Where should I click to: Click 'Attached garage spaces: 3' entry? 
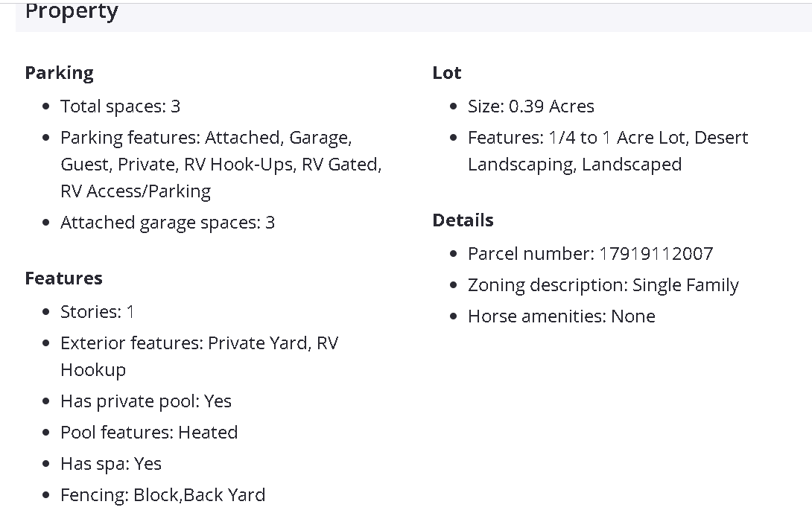pyautogui.click(x=168, y=223)
